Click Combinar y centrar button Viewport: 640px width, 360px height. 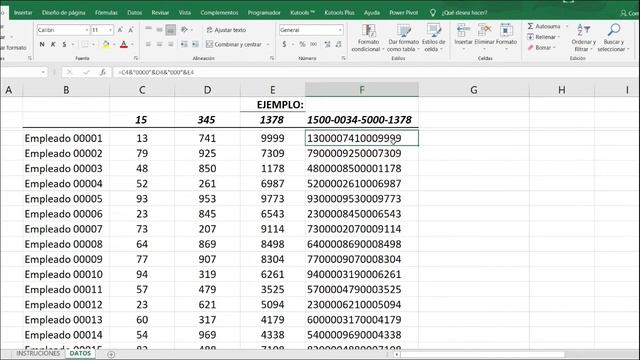click(234, 44)
